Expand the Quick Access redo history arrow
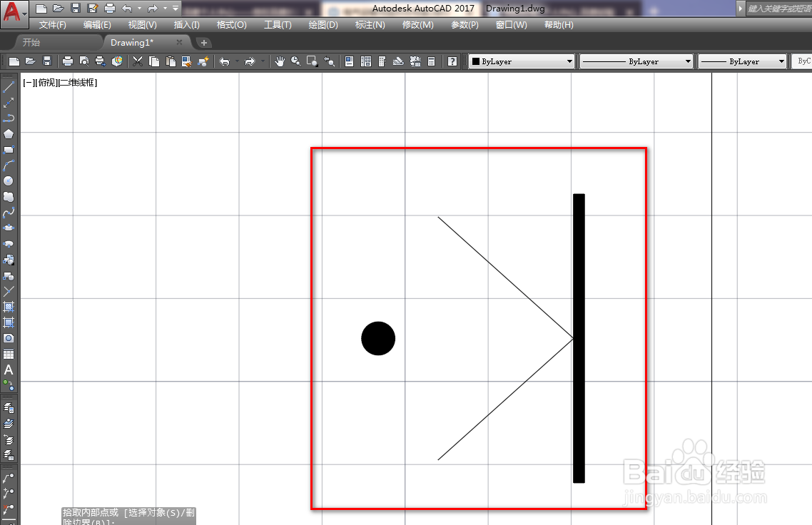 pos(166,9)
